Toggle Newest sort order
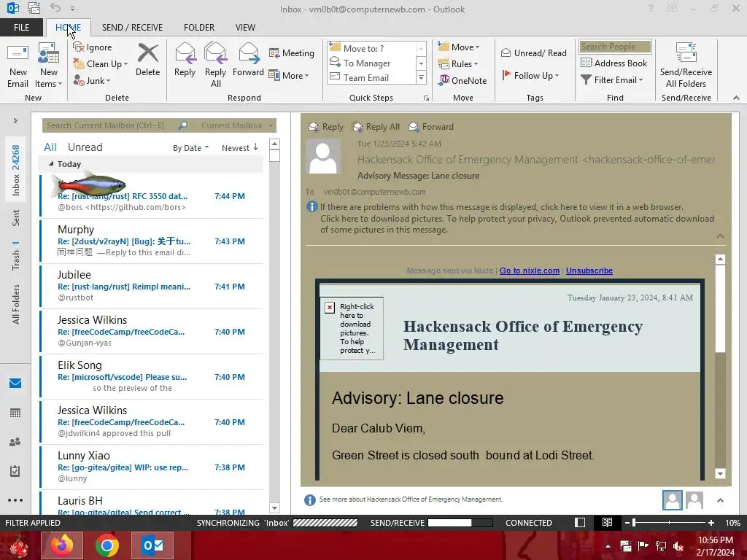Image resolution: width=747 pixels, height=560 pixels. (x=239, y=147)
